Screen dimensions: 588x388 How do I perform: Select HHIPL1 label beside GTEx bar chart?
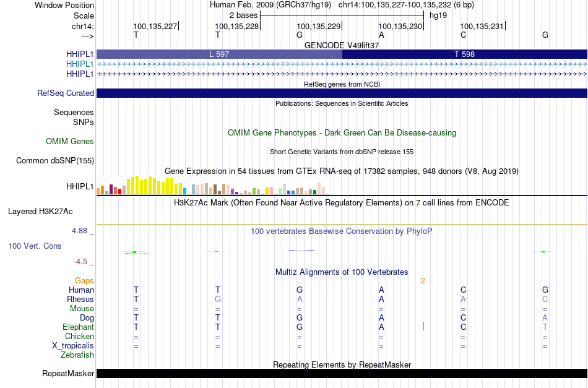(x=80, y=186)
